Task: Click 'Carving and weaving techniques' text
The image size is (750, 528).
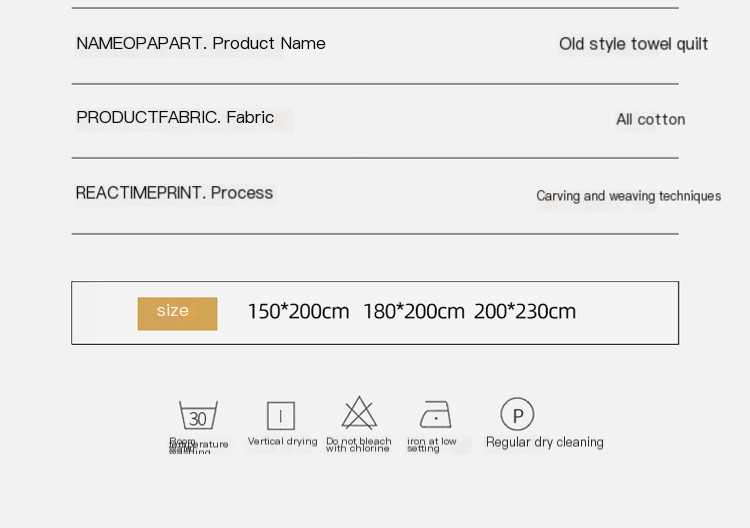Action: click(628, 196)
